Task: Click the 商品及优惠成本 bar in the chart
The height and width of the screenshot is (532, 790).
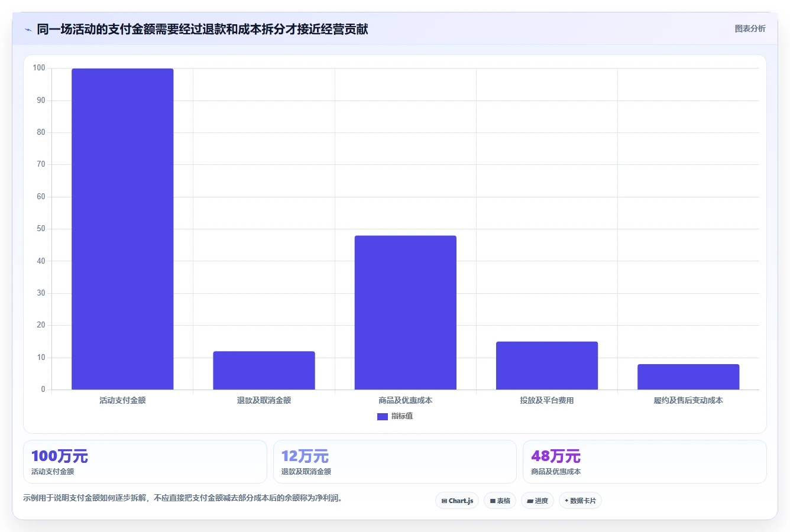Action: point(406,313)
